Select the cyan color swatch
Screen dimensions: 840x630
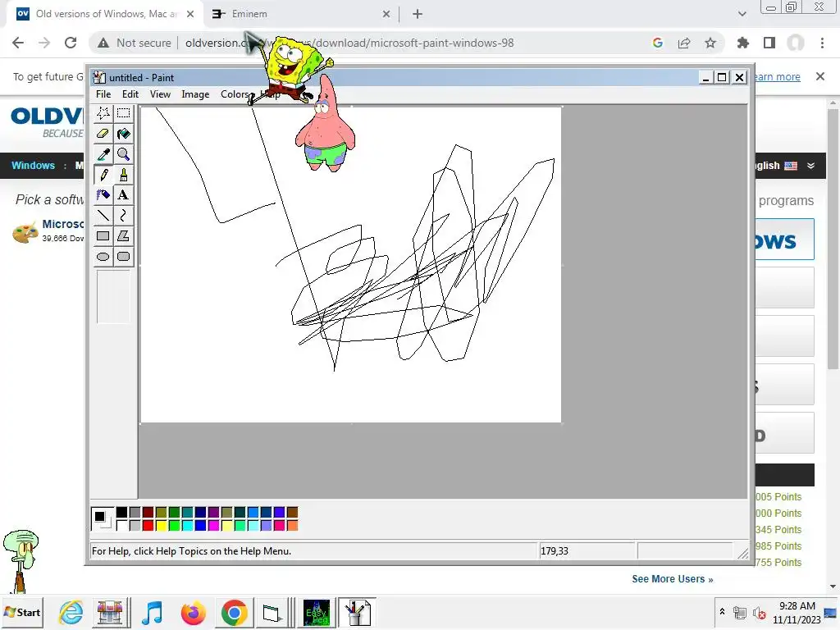point(188,526)
